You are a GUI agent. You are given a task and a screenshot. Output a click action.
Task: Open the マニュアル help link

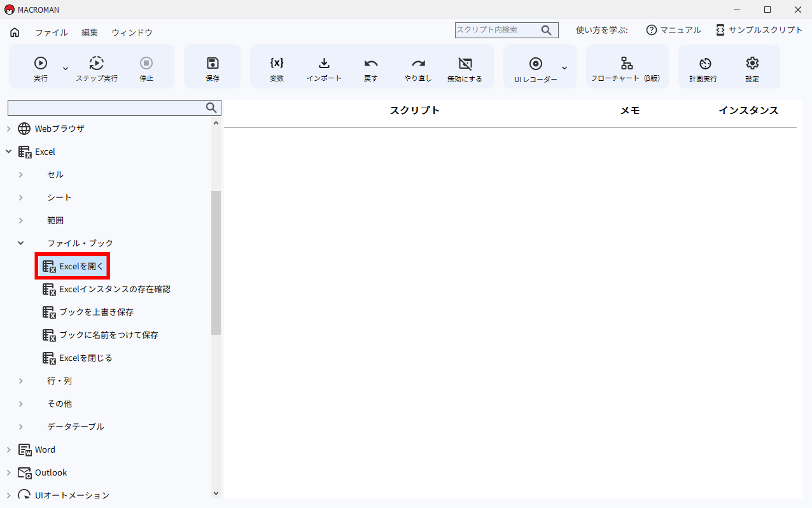673,30
